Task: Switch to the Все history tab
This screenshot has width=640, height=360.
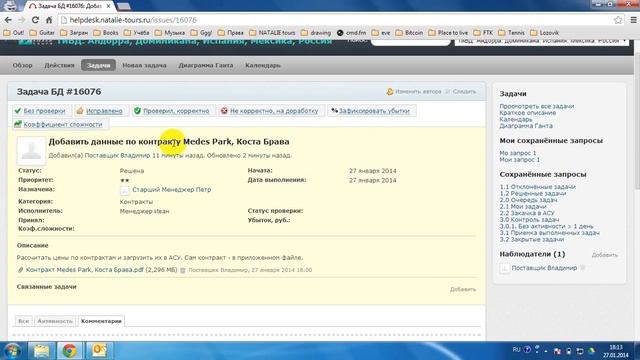Action: click(24, 321)
